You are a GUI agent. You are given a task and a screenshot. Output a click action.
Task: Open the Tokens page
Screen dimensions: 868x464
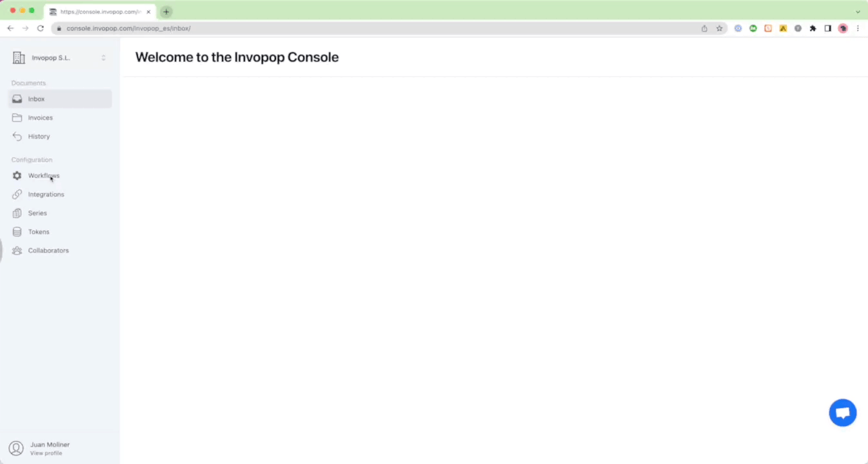59,232
